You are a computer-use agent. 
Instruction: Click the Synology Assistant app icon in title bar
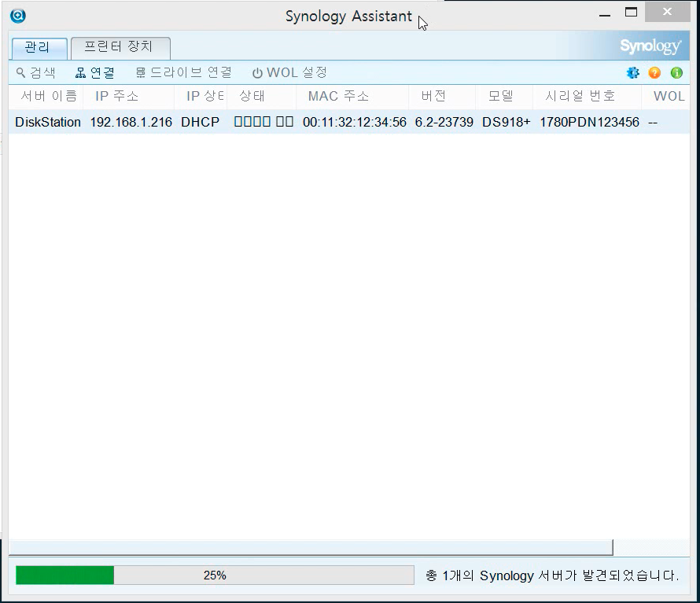[x=18, y=16]
